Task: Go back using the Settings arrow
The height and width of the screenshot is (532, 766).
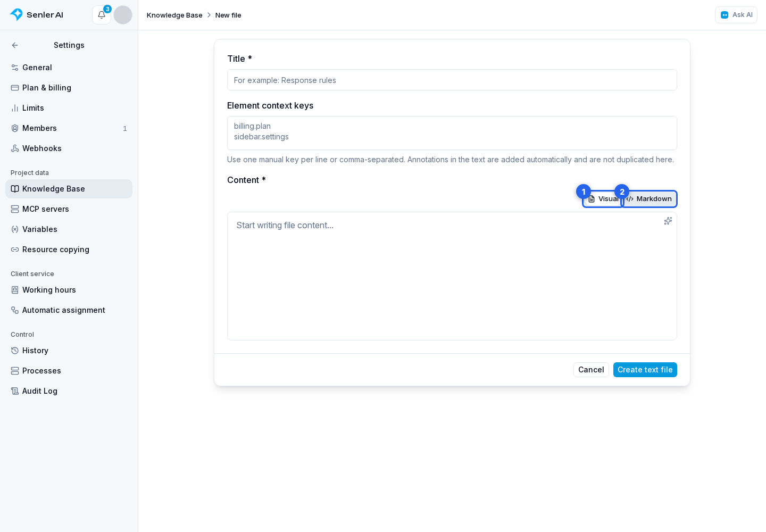Action: click(15, 45)
